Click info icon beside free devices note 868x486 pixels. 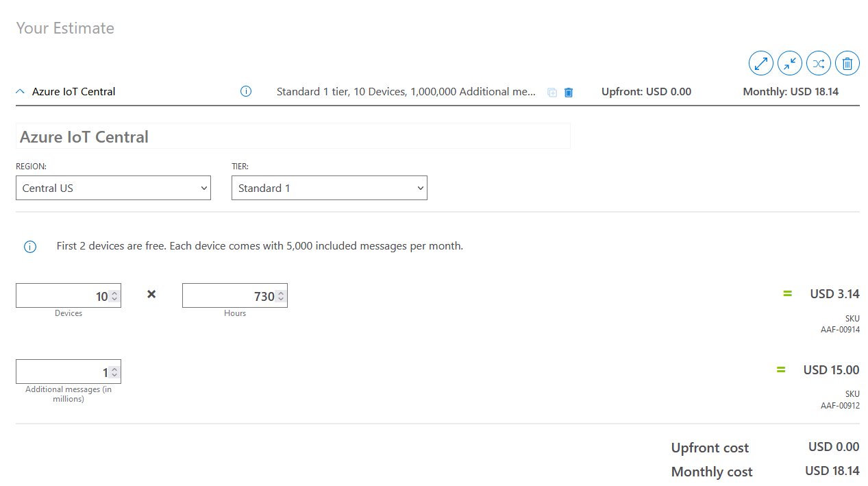point(30,247)
